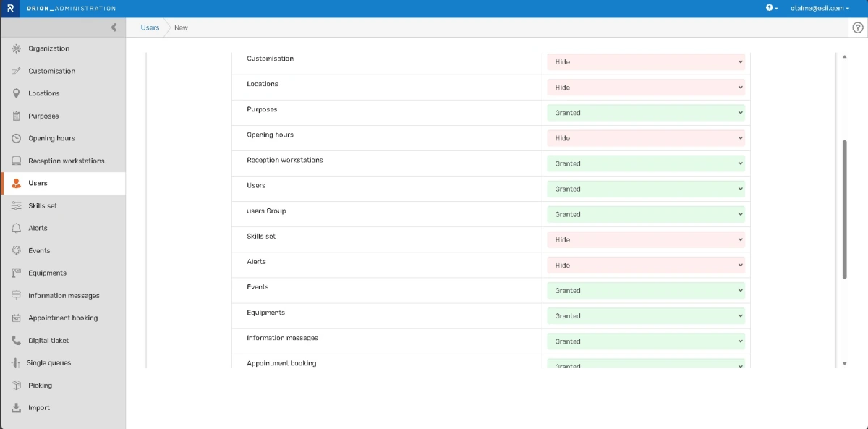Viewport: 868px width, 429px height.
Task: Collapse the sidebar with the left chevron
Action: 114,27
